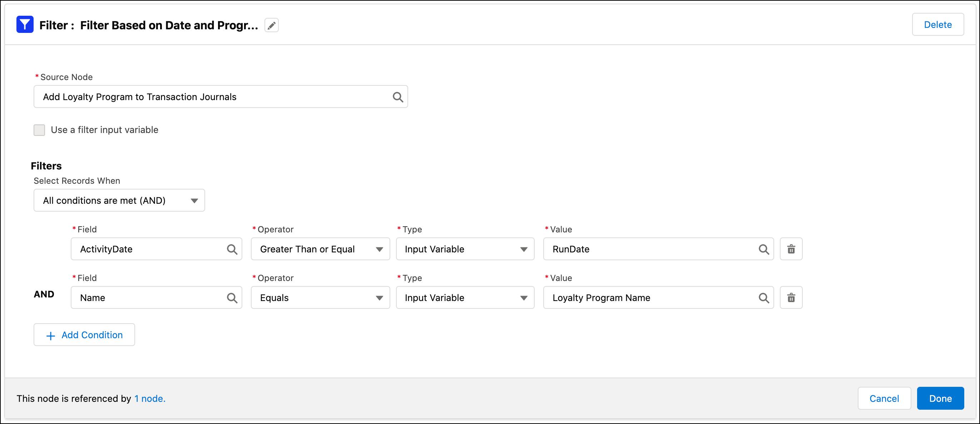Click the search icon in the Name field

pos(232,298)
